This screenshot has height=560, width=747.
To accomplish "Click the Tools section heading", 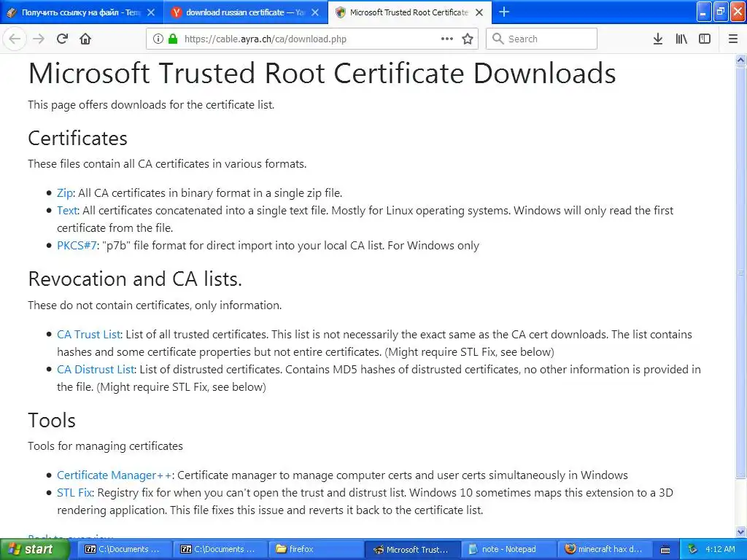I will 52,420.
